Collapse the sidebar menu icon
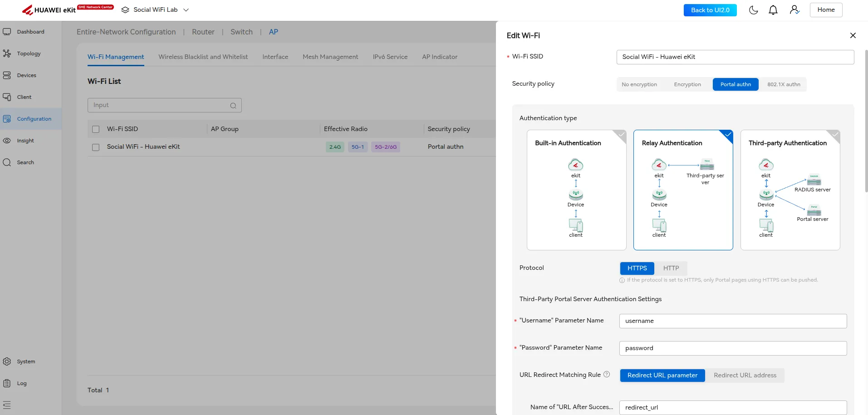This screenshot has width=868, height=415. click(x=7, y=405)
